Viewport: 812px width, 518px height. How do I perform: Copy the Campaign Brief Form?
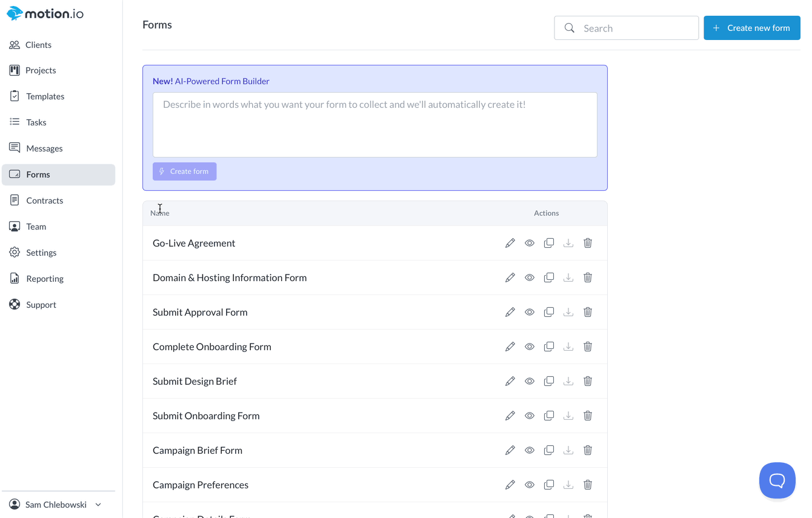click(x=549, y=450)
